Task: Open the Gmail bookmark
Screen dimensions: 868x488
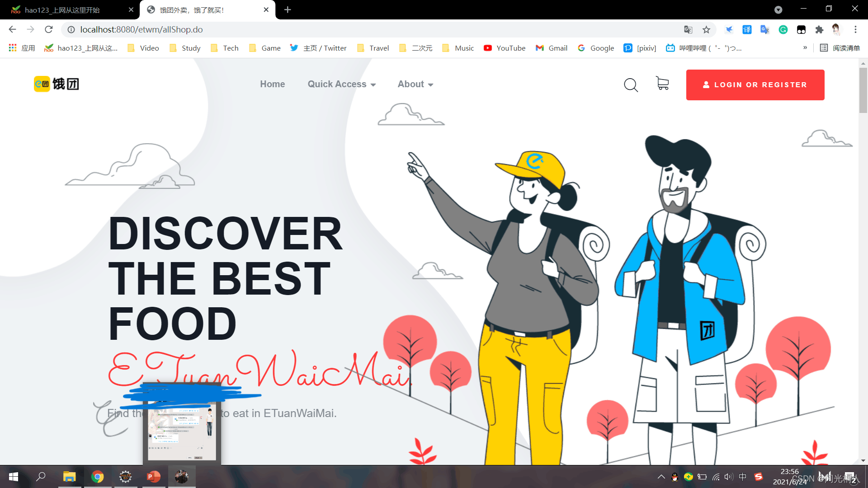Action: [x=552, y=48]
